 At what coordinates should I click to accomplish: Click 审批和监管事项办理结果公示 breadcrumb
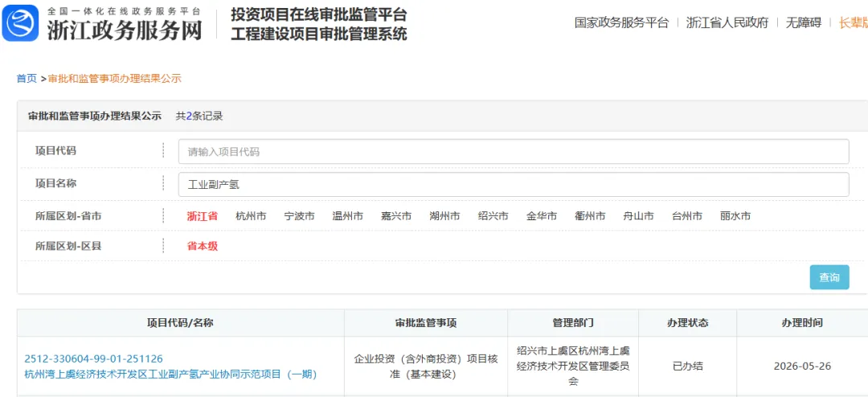tap(115, 79)
